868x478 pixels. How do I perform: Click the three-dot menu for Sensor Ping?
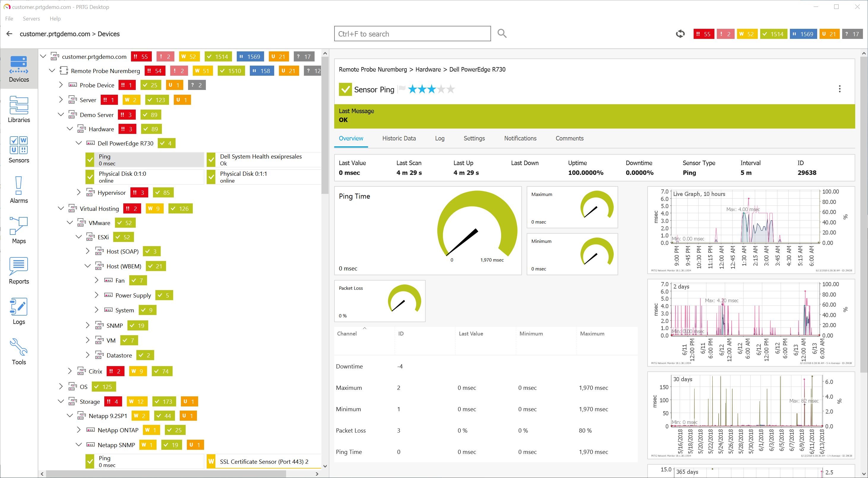pyautogui.click(x=840, y=89)
